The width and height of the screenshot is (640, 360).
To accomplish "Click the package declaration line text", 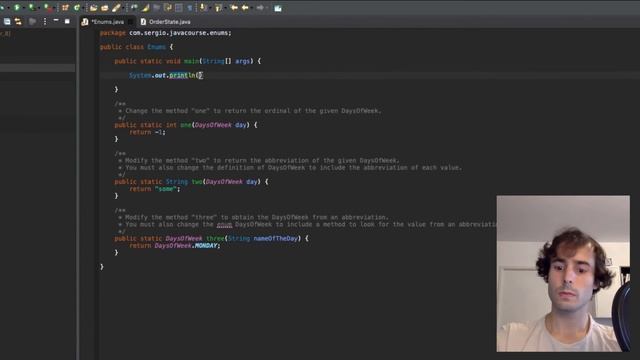I will tap(165, 33).
